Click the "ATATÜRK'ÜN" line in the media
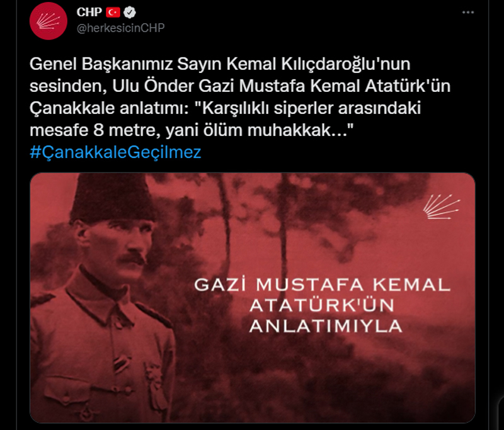Image resolution: width=504 pixels, height=430 pixels. (322, 305)
